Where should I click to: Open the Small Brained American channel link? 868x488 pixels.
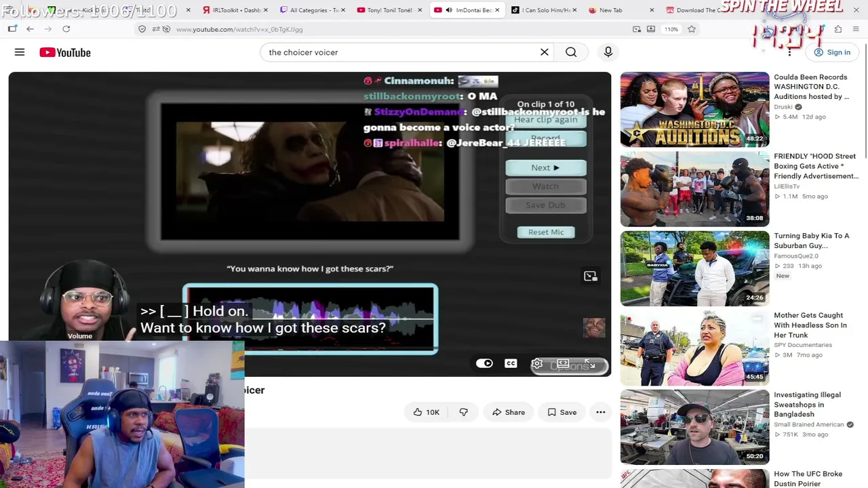click(809, 425)
